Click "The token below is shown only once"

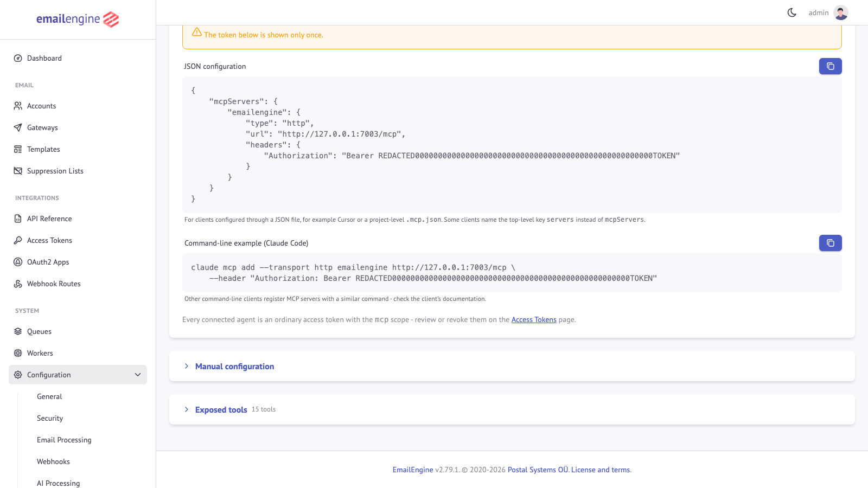tap(264, 35)
